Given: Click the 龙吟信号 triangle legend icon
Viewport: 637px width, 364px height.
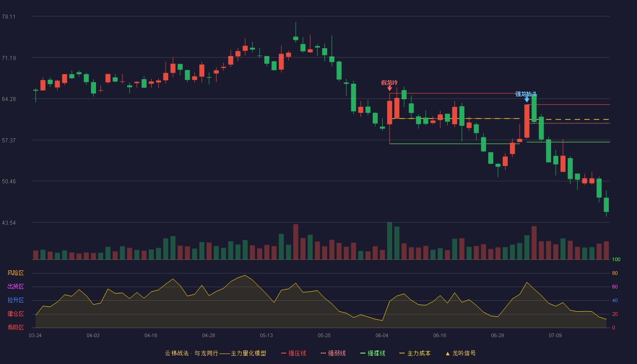Looking at the screenshot, I should pyautogui.click(x=447, y=354).
